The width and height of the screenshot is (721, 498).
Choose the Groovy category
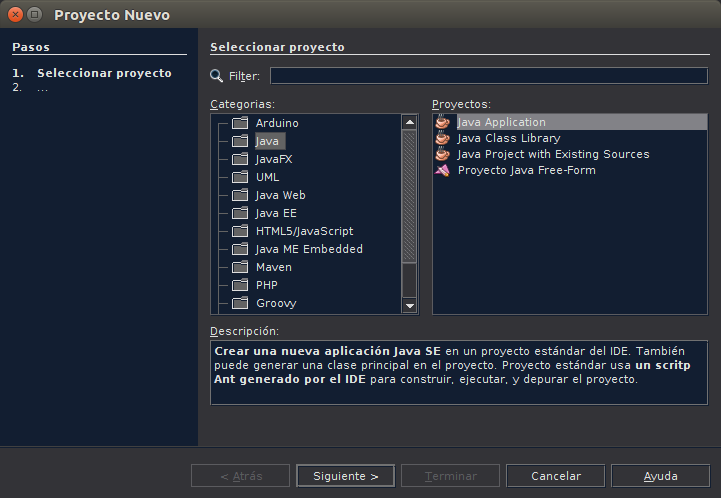pos(276,303)
